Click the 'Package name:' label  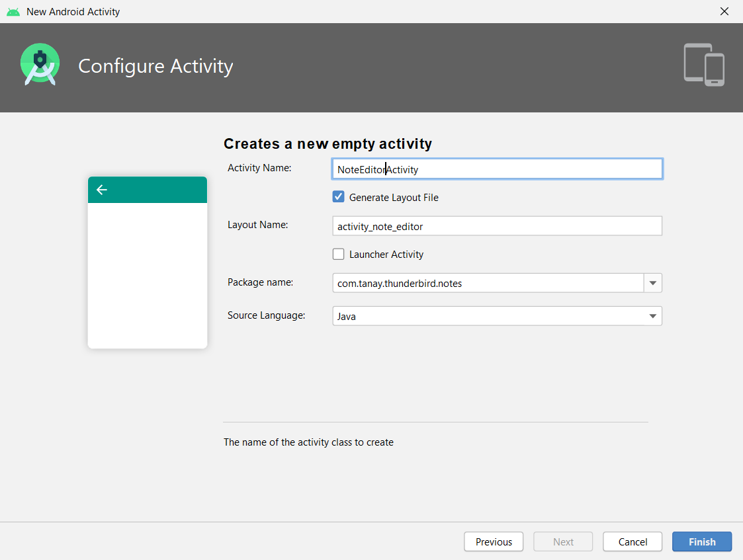pos(260,282)
